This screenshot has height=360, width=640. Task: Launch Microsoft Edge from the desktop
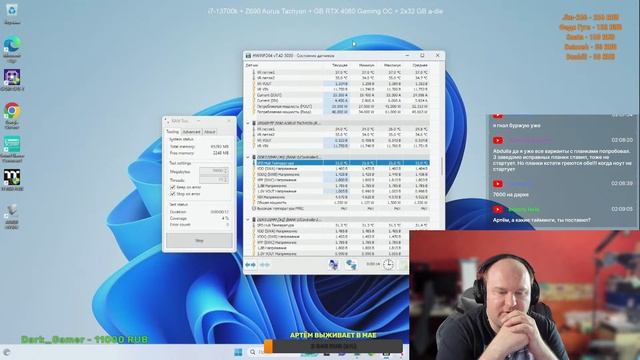point(12,44)
